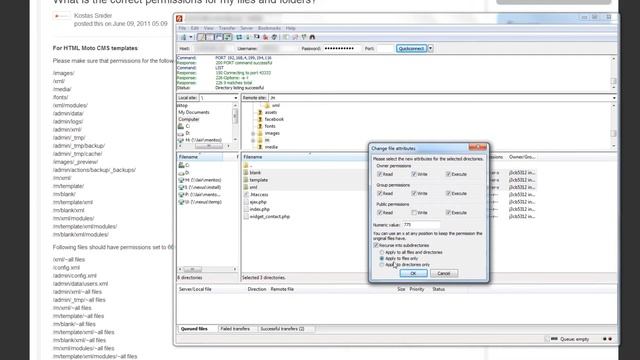Toggle Group permissions Execute checkbox
Image resolution: width=640 pixels, height=360 pixels.
pos(448,193)
